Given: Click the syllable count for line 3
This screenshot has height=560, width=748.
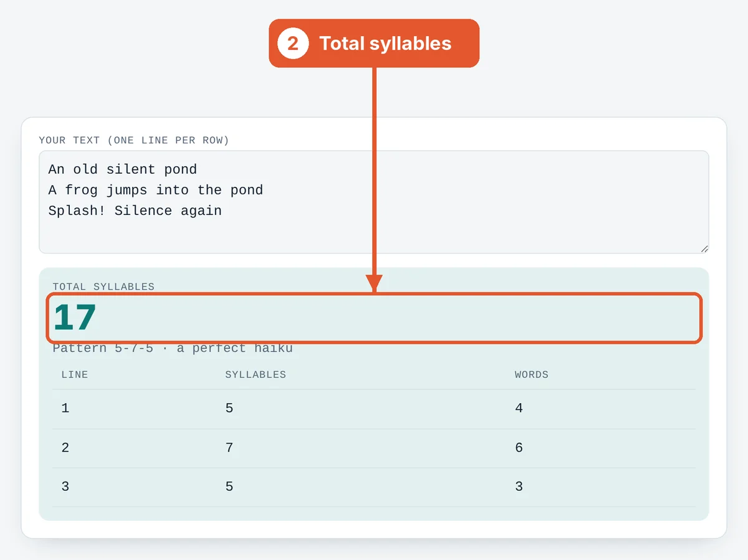Looking at the screenshot, I should (229, 486).
